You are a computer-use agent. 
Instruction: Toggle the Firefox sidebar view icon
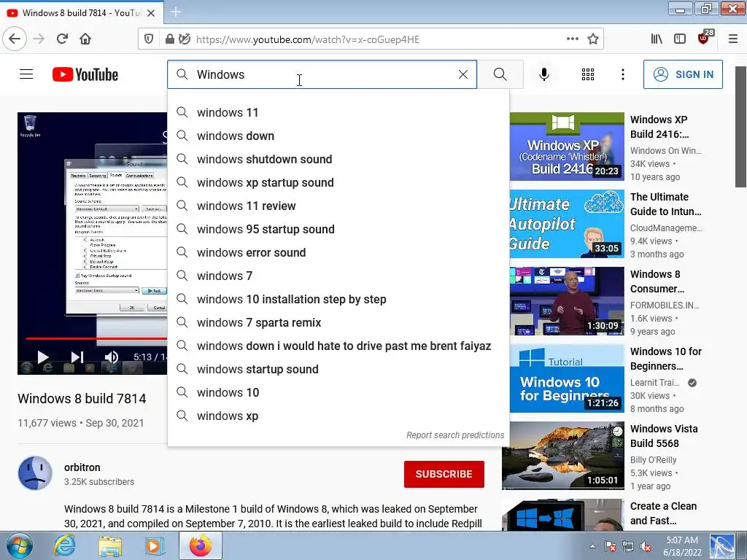pyautogui.click(x=680, y=39)
